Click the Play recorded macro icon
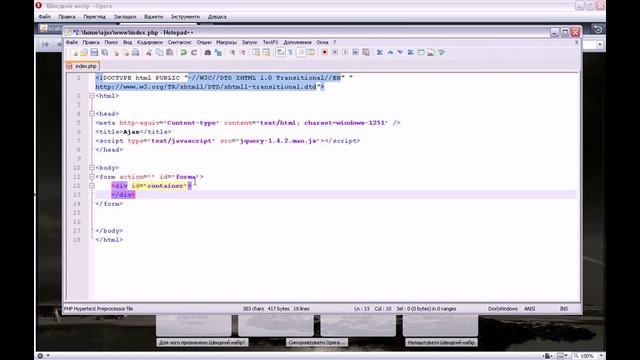The width and height of the screenshot is (640, 360). pos(345,53)
